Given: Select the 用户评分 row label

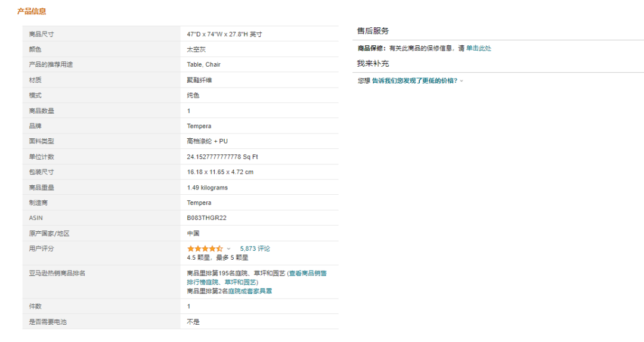Looking at the screenshot, I should pyautogui.click(x=41, y=248).
